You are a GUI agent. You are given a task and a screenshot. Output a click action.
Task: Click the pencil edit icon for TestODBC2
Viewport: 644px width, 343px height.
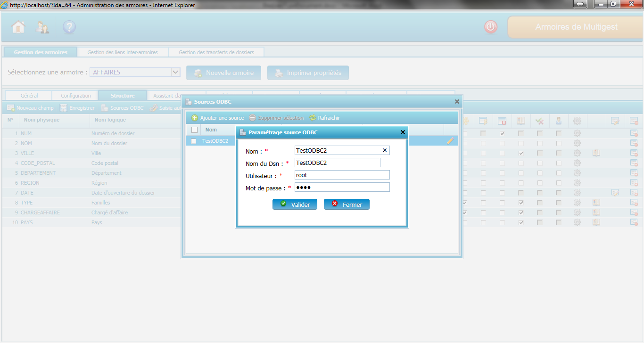pyautogui.click(x=450, y=140)
